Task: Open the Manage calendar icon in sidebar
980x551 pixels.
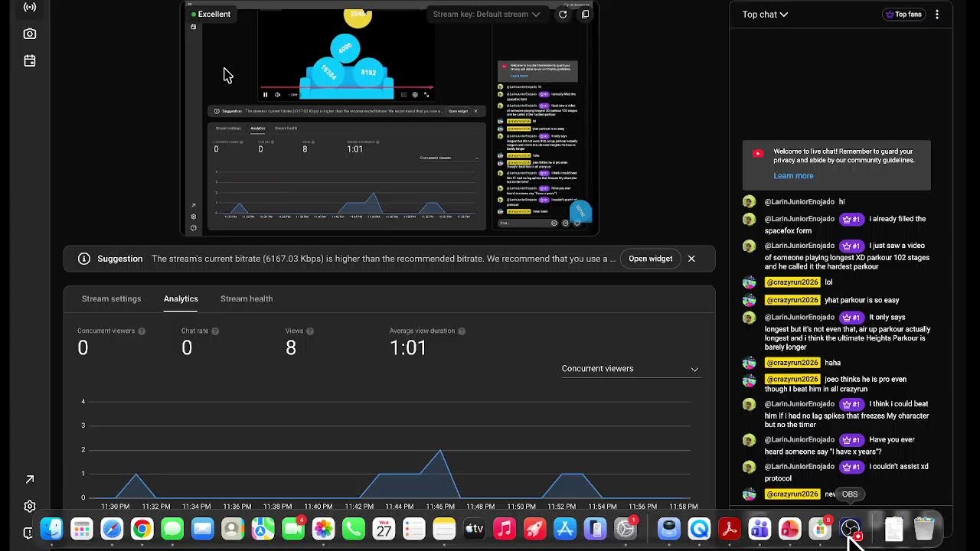Action: [30, 60]
